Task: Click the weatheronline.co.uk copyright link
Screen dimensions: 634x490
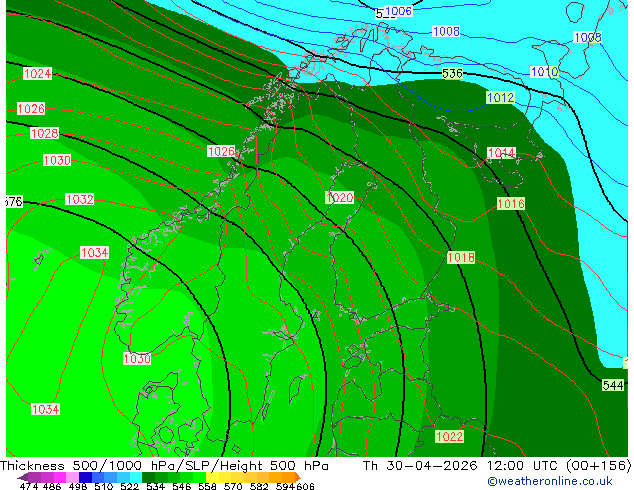Action: tap(550, 481)
